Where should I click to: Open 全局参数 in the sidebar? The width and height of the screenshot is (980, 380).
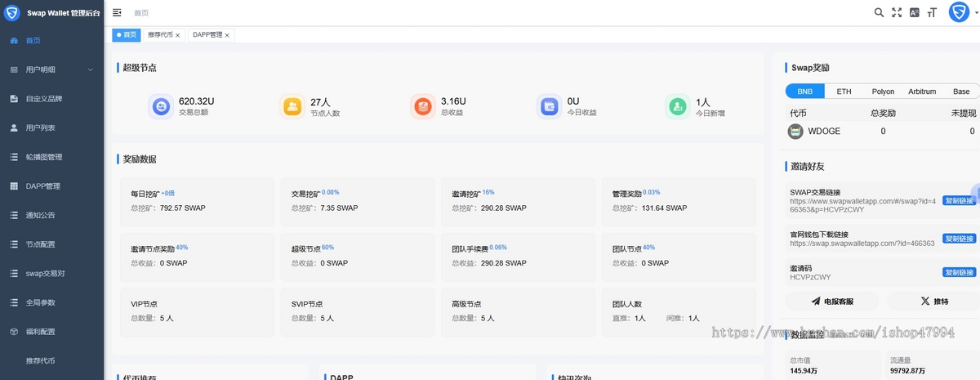click(x=51, y=302)
